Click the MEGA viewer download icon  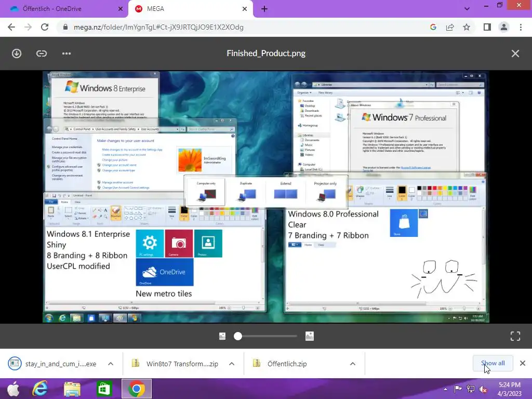point(16,54)
